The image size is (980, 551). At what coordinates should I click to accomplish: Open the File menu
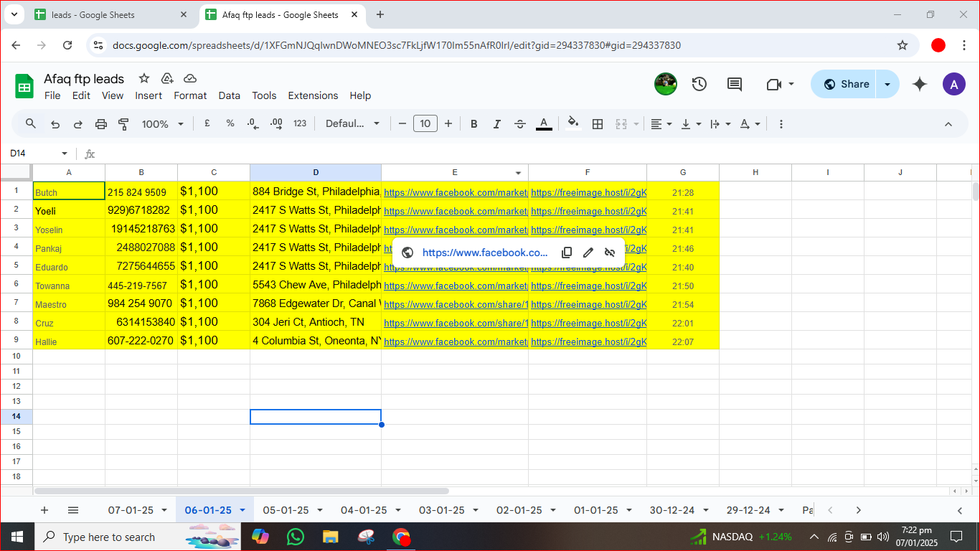click(52, 95)
